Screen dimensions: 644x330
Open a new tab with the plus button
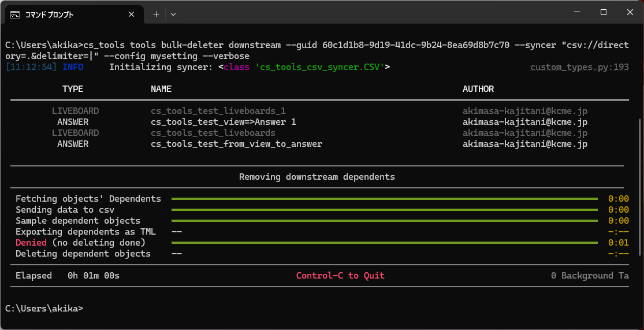tap(156, 14)
